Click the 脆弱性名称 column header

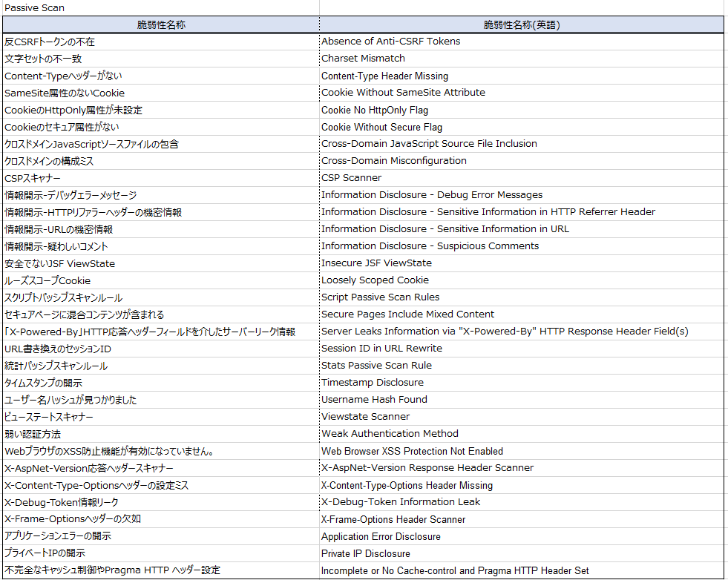point(160,25)
